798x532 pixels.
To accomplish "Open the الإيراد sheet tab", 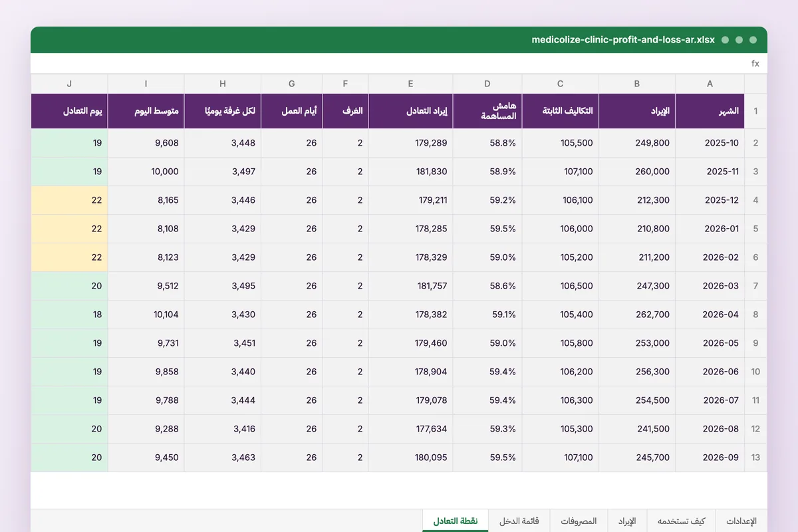I will [627, 521].
